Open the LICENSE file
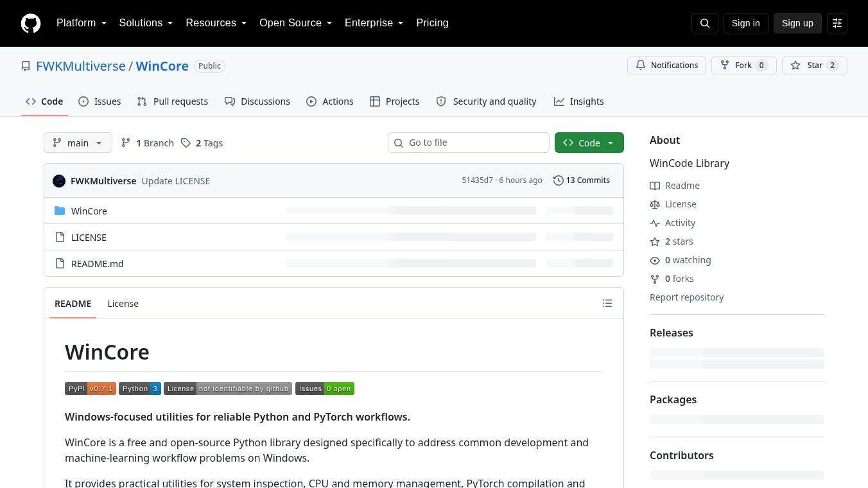The width and height of the screenshot is (868, 488). 89,237
